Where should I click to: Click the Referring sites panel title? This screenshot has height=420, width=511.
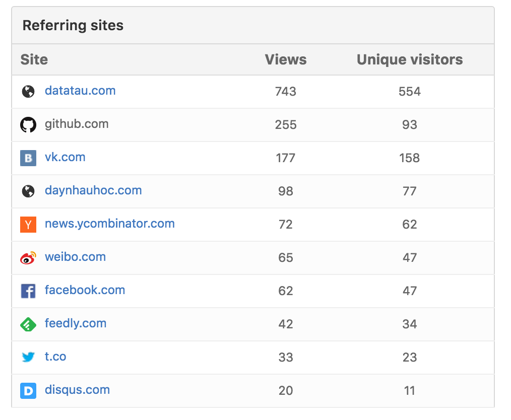click(x=73, y=25)
